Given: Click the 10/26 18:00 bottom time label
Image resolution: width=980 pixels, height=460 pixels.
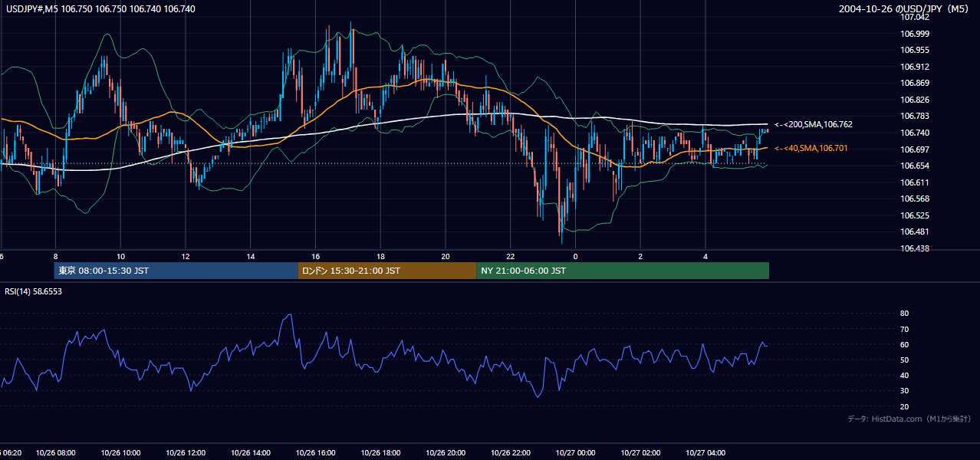Looking at the screenshot, I should (x=380, y=452).
